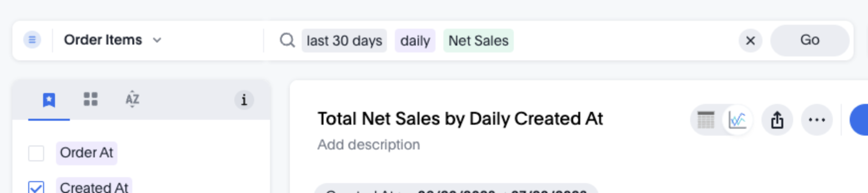Image resolution: width=868 pixels, height=193 pixels.
Task: Click the Go button
Action: pos(810,40)
